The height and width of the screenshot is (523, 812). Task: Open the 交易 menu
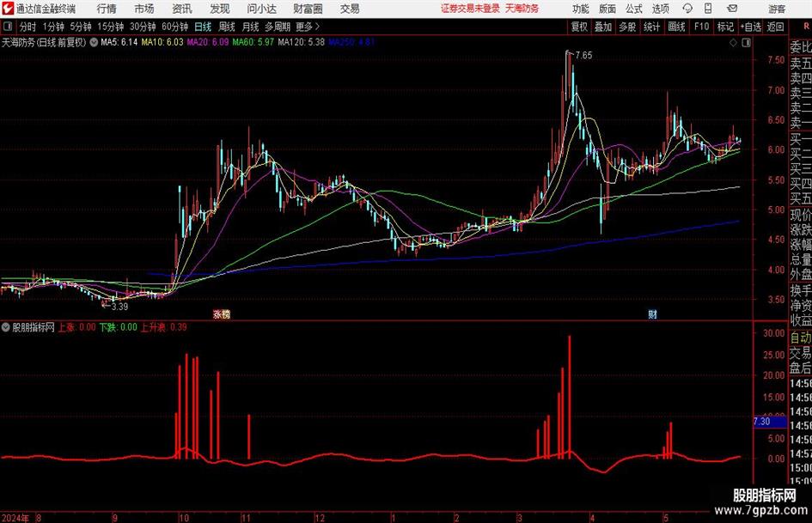point(350,9)
